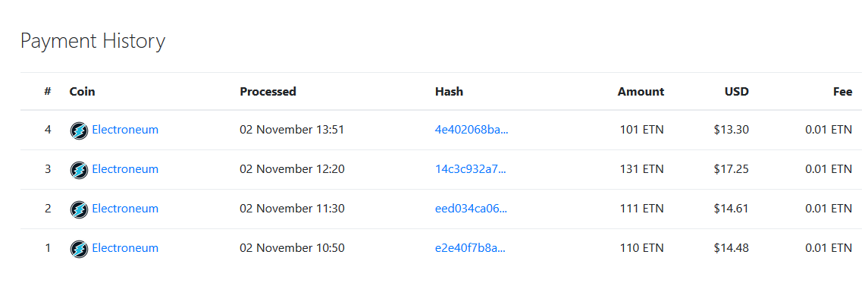Click the Processed column header
Viewport: 868px width, 305px height.
(268, 92)
